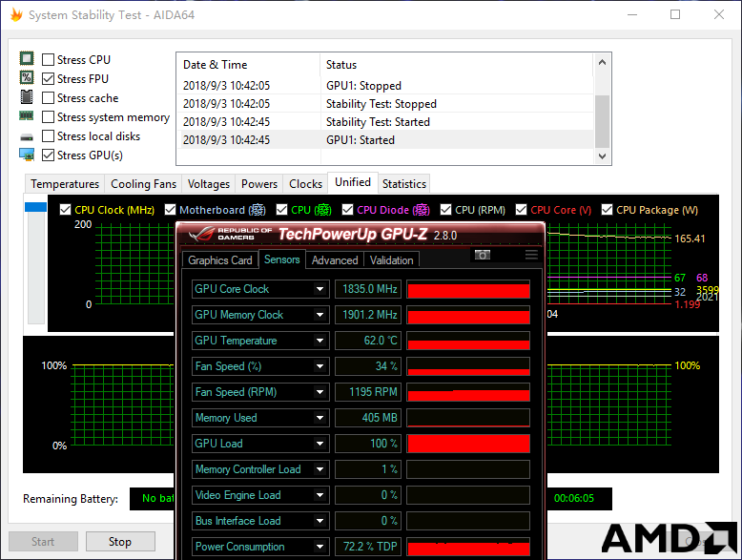Switch to the Temperatures tab
Screen dimensions: 742x560
[x=65, y=184]
